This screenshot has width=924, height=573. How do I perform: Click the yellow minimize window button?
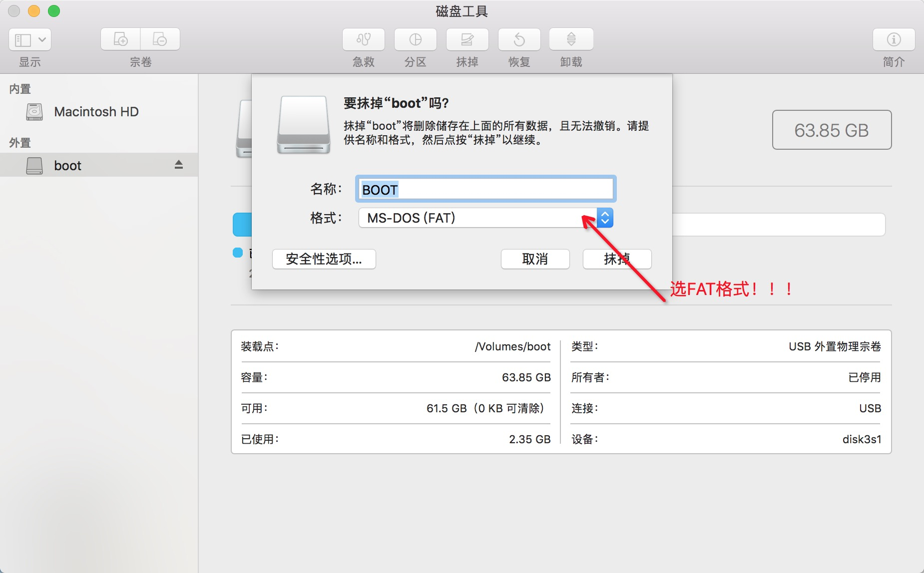point(34,11)
